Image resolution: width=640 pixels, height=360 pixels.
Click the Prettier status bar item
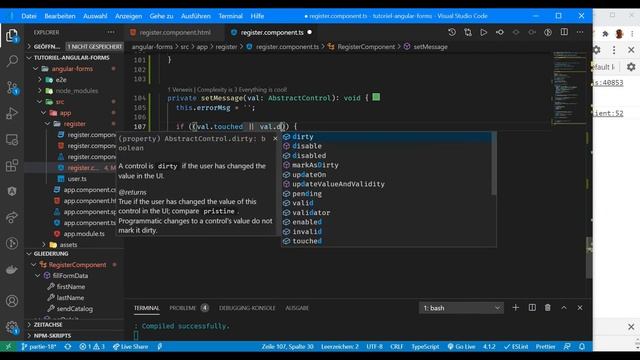[x=545, y=347]
